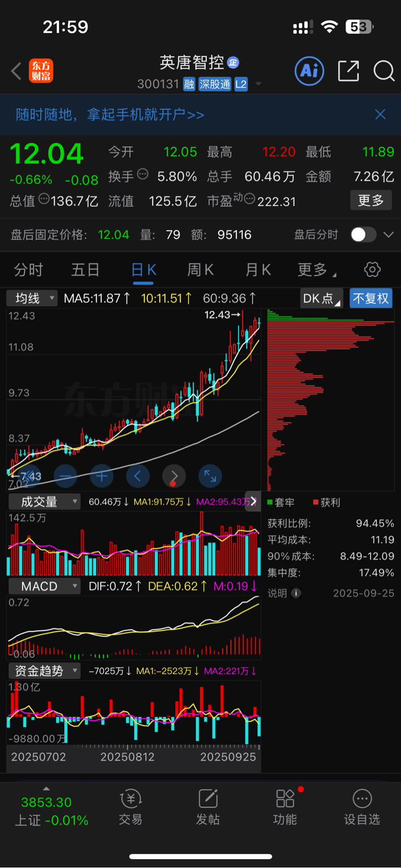Expand the volume panel arrow
Viewport: 401px width, 868px height.
pos(253,501)
